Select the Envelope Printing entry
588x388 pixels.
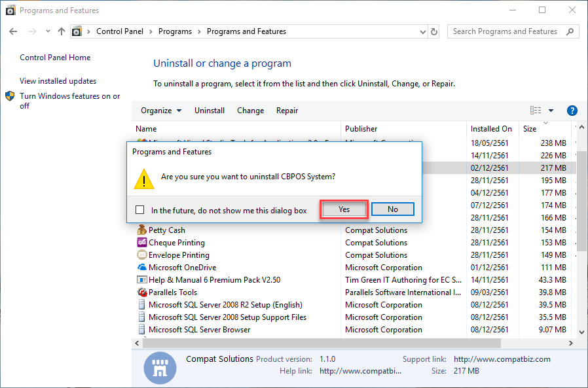[x=179, y=255]
